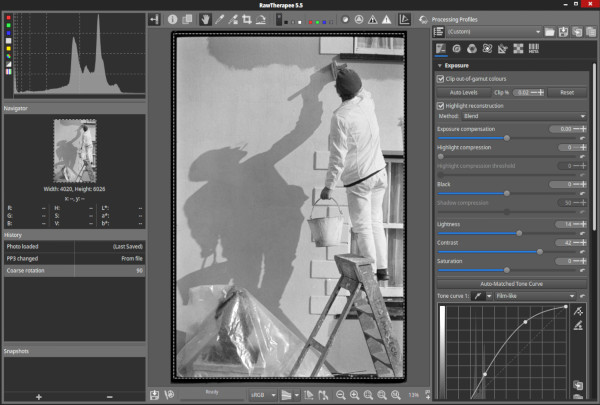Click the Auto-Matched Tone Curve button

tap(511, 283)
